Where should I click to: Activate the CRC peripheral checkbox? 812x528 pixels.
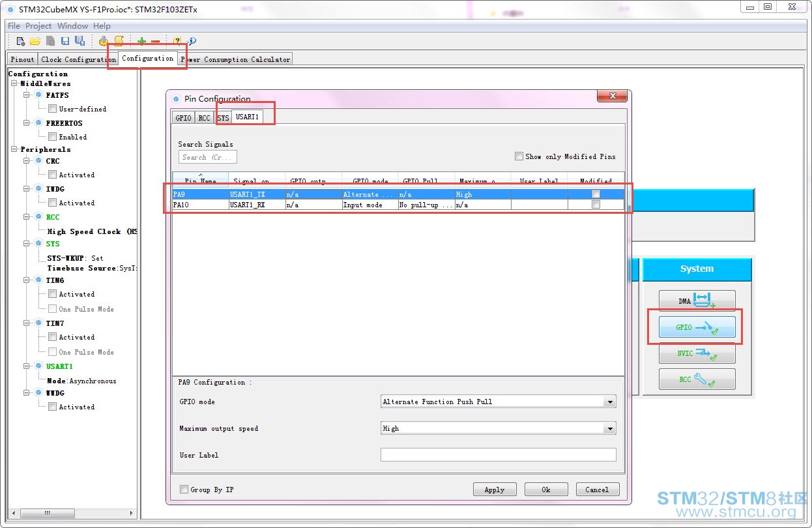52,175
